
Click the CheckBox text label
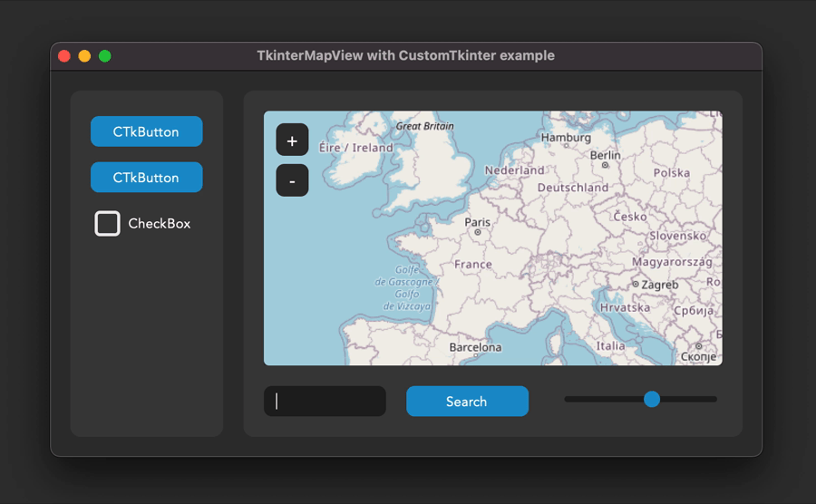pos(159,224)
